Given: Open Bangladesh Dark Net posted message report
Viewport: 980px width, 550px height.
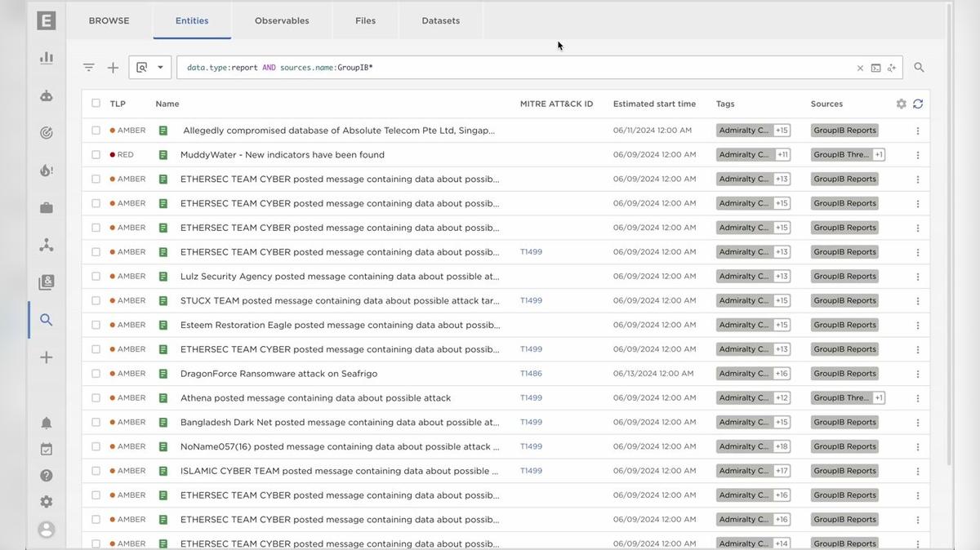Looking at the screenshot, I should pyautogui.click(x=340, y=422).
